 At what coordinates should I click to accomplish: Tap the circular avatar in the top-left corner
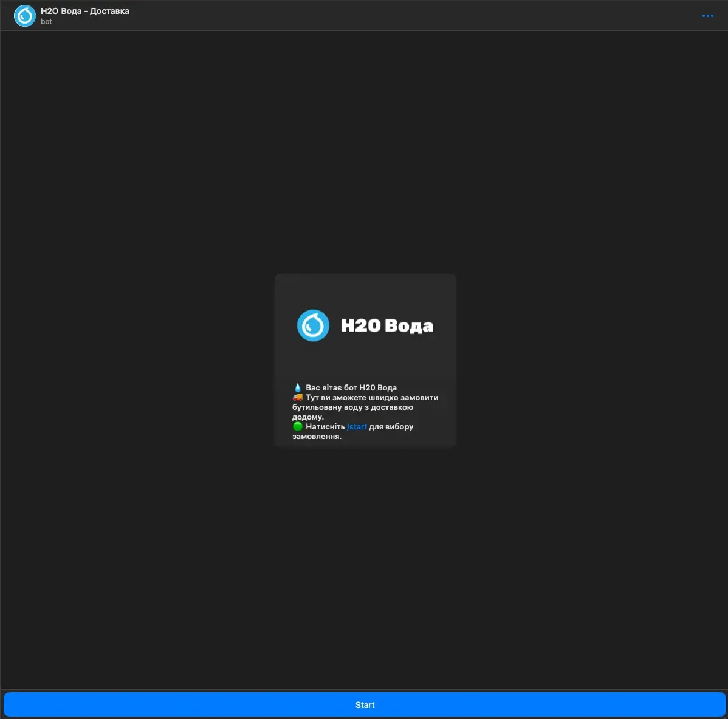[24, 16]
